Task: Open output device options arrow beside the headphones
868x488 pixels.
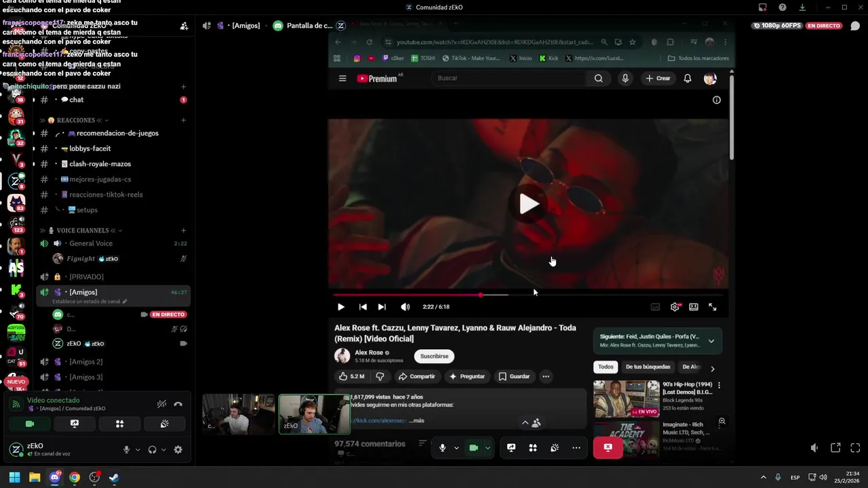Action: [163, 449]
